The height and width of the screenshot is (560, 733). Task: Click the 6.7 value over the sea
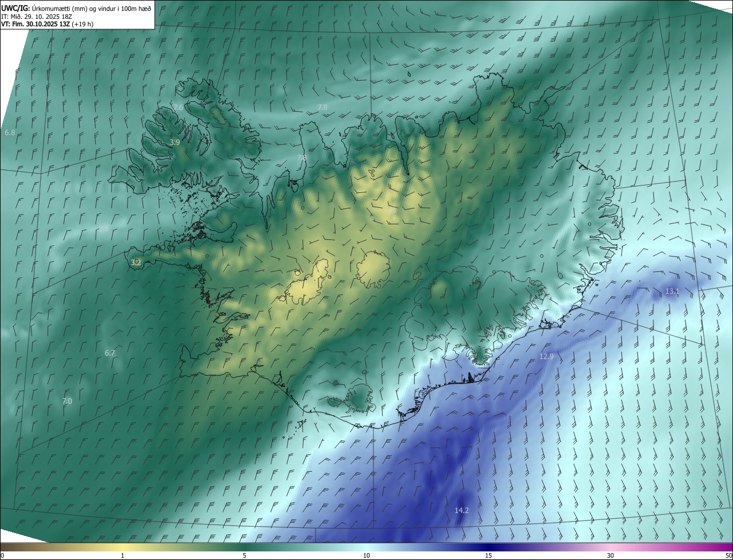pyautogui.click(x=110, y=353)
